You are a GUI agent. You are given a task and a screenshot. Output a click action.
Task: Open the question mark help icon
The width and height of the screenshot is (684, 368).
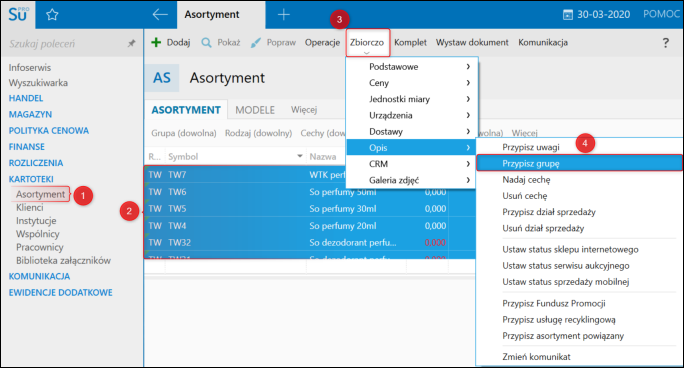[665, 43]
